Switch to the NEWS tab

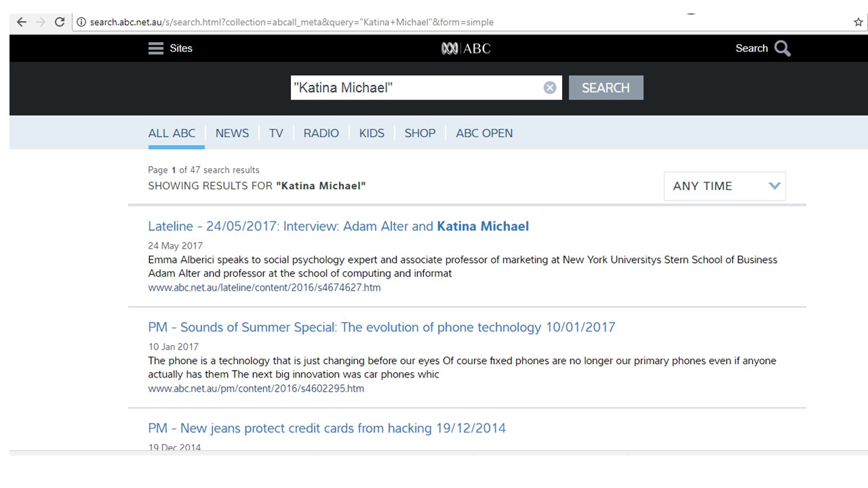click(x=232, y=134)
